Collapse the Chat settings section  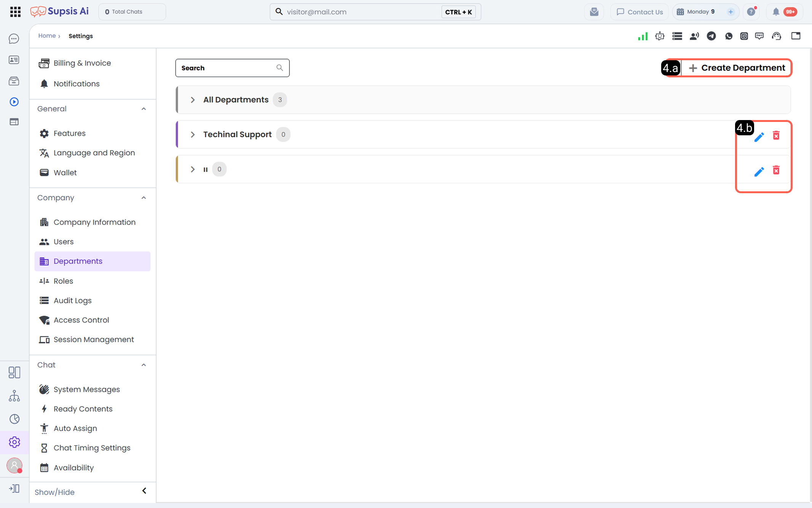[x=144, y=365]
